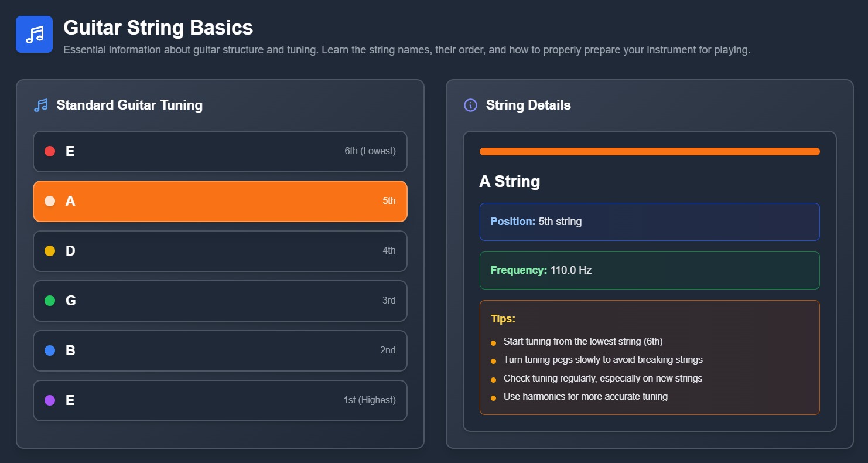
Task: Click the Frequency: 110.0 Hz info box
Action: point(649,270)
